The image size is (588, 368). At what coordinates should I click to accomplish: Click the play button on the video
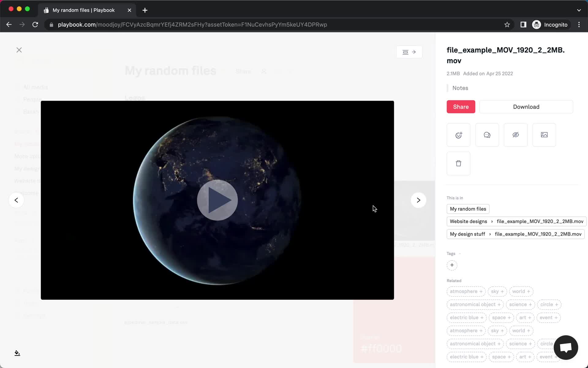[x=217, y=200]
